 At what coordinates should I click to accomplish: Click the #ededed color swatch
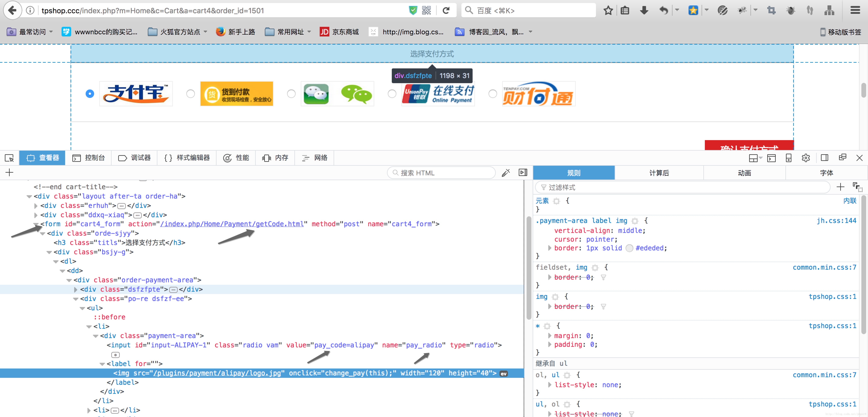629,248
